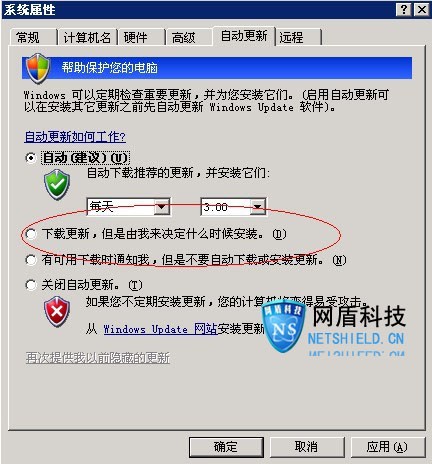Open the Windows Update 网站 link
The height and width of the screenshot is (464, 432).
[160, 329]
